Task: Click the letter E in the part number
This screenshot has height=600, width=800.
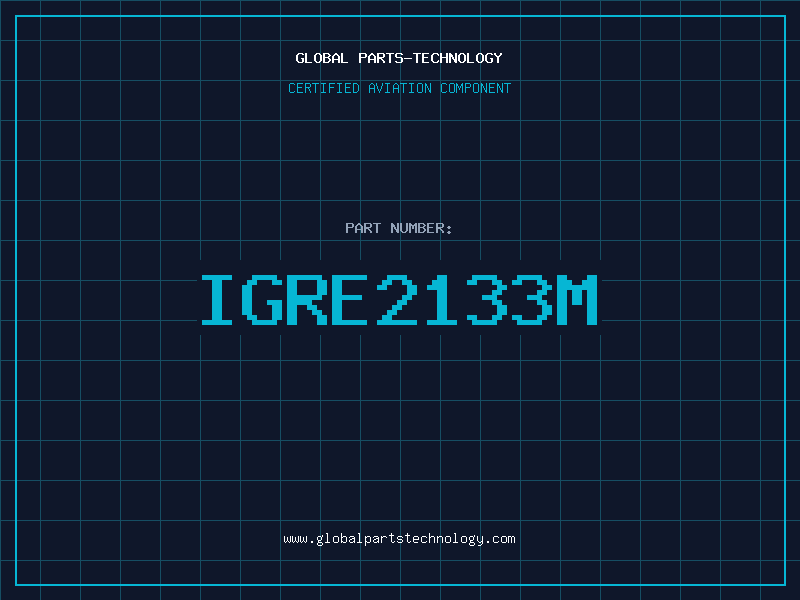Action: pyautogui.click(x=353, y=299)
